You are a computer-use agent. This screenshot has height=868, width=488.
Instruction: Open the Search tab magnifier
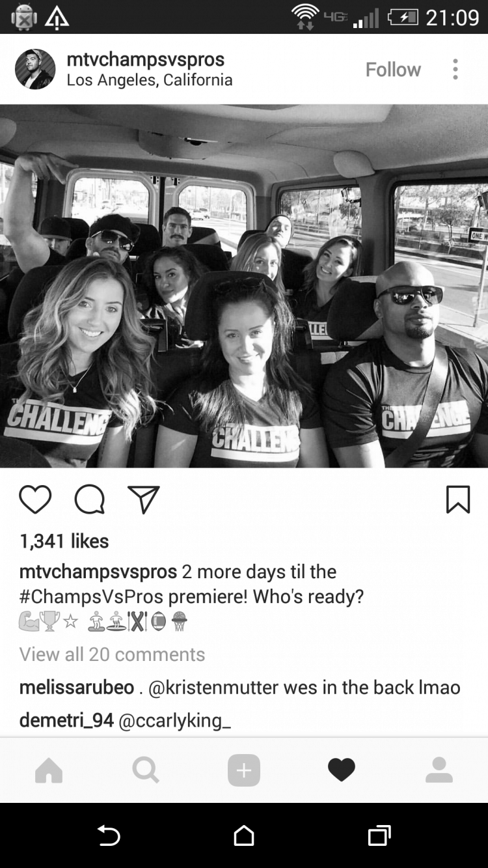146,770
